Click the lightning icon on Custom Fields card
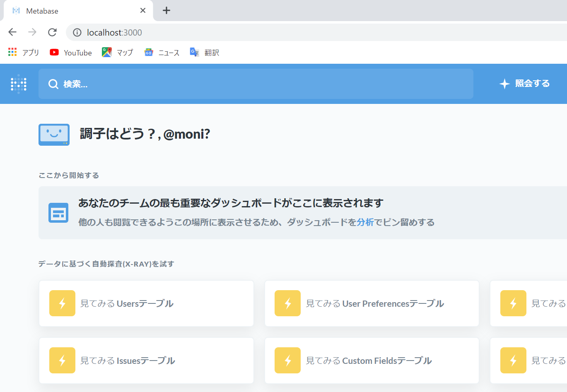 [287, 361]
